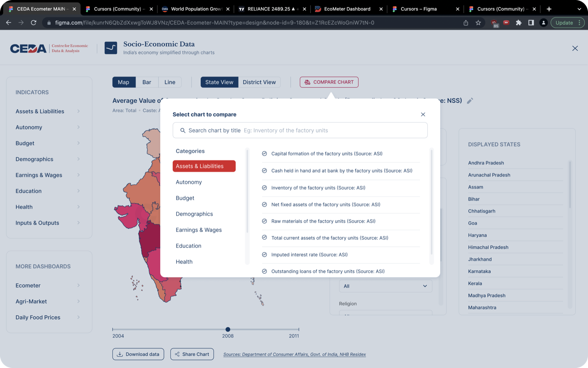Click the Download data button
Viewport: 588px width, 368px height.
click(x=138, y=354)
